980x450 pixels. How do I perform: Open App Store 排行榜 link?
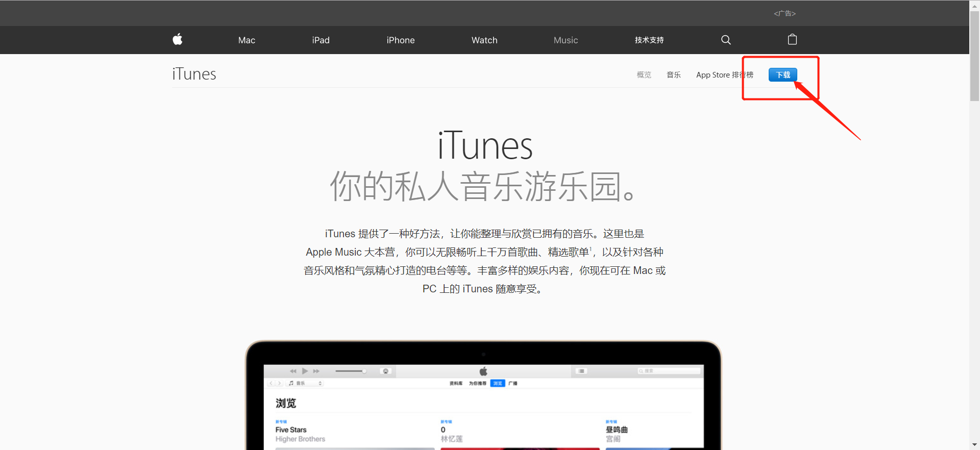[725, 75]
